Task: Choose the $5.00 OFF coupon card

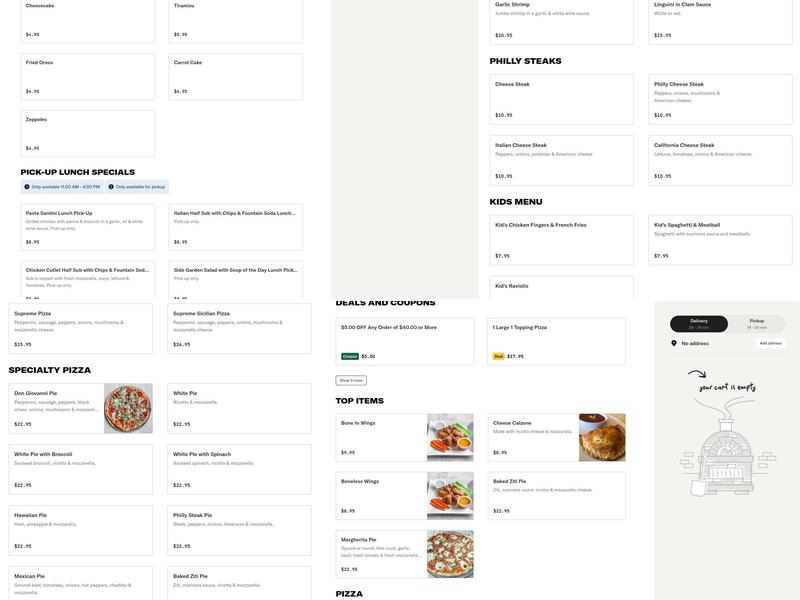Action: (x=405, y=341)
